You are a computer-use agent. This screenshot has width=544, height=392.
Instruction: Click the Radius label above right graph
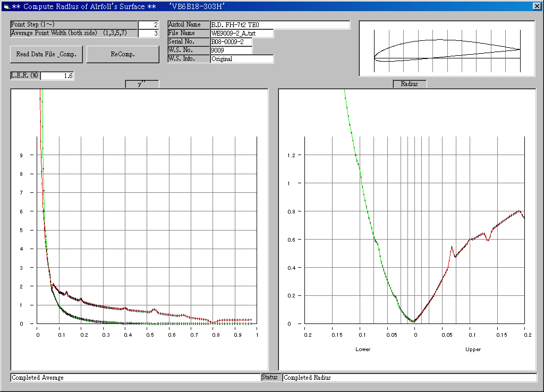(409, 84)
